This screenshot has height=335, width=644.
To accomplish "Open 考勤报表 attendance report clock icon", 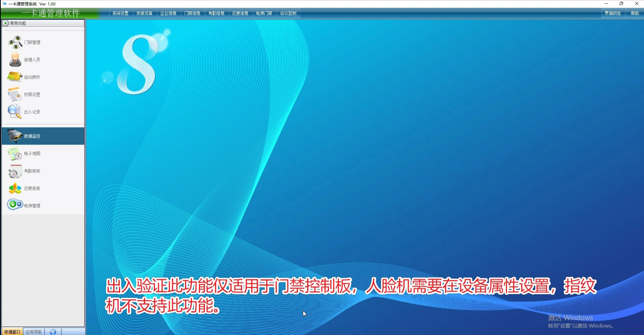I will point(15,171).
